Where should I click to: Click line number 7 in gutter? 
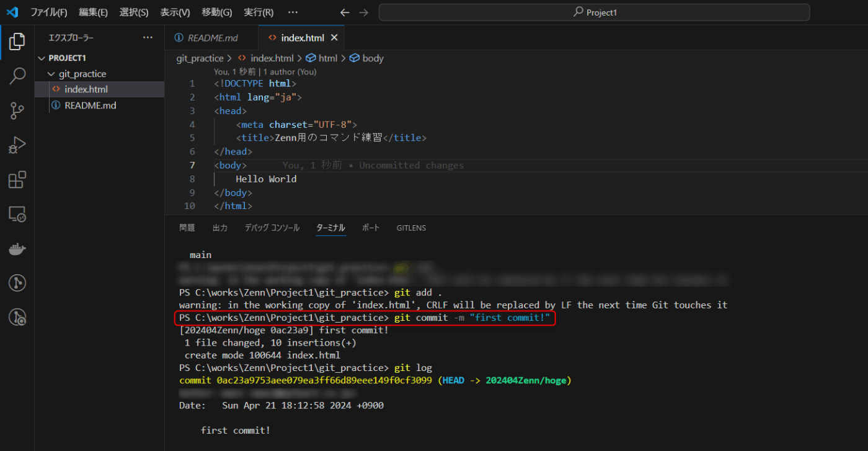pyautogui.click(x=192, y=165)
